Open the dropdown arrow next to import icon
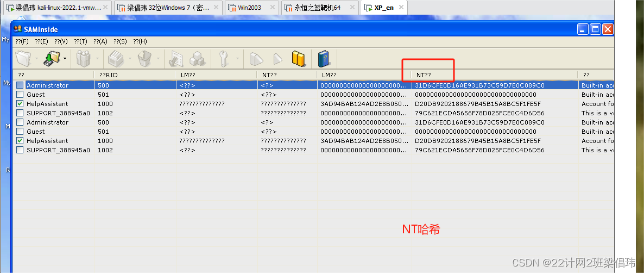644x273 pixels. [65, 59]
